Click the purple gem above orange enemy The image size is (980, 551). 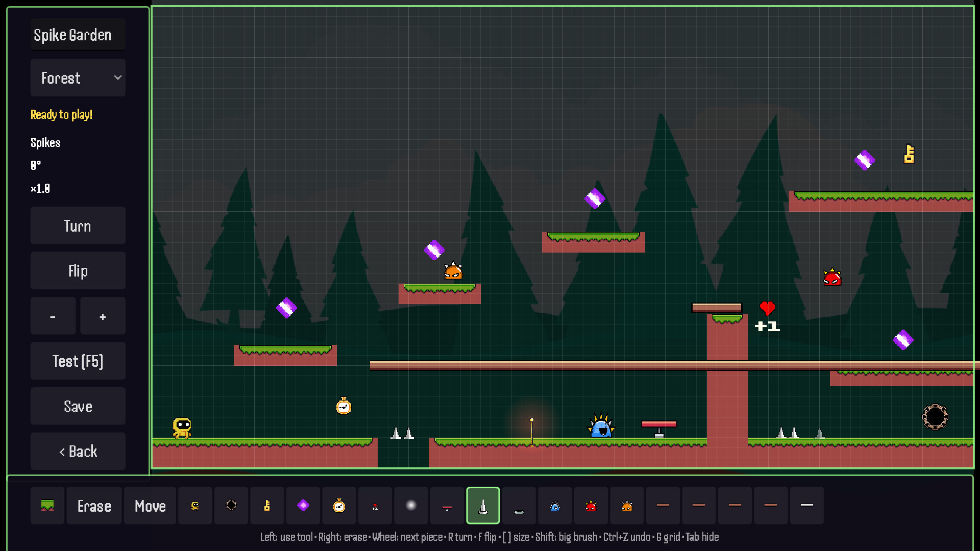[x=434, y=250]
